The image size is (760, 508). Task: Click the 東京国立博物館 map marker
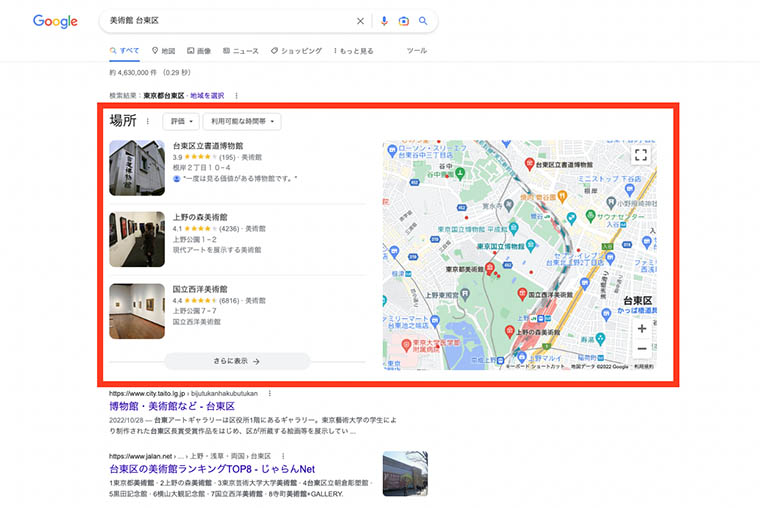531,245
